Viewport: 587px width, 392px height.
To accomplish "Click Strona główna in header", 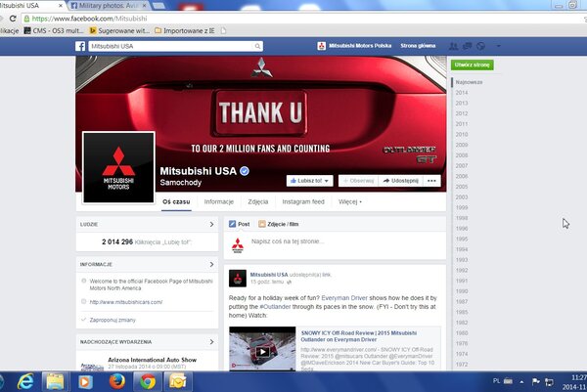I will coord(418,46).
